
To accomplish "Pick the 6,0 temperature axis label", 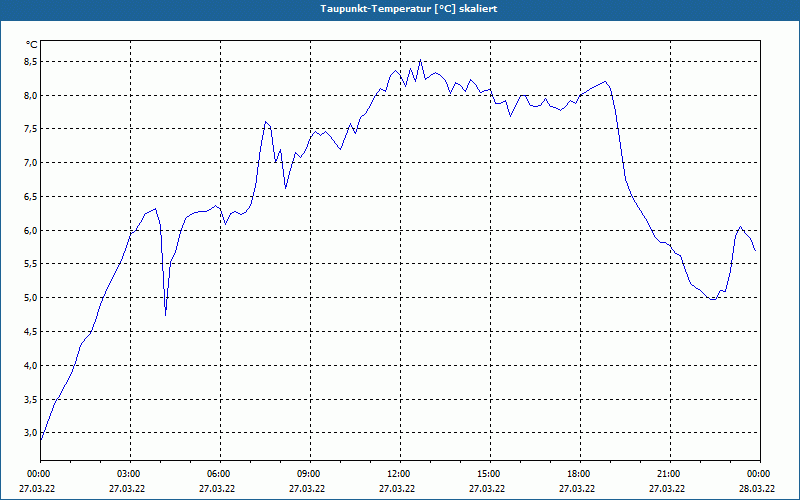I will coord(32,231).
